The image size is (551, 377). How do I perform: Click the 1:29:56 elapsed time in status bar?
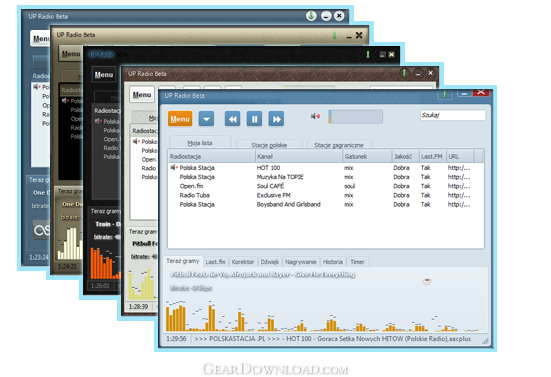[176, 339]
